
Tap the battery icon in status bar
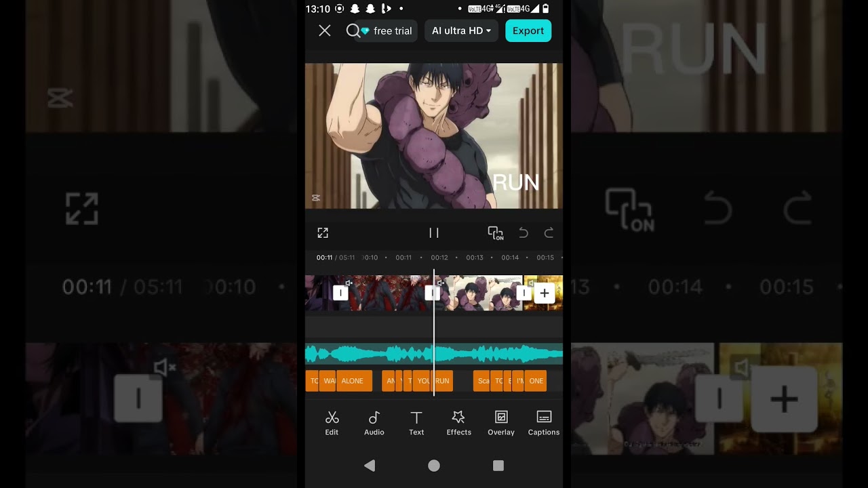pyautogui.click(x=546, y=9)
